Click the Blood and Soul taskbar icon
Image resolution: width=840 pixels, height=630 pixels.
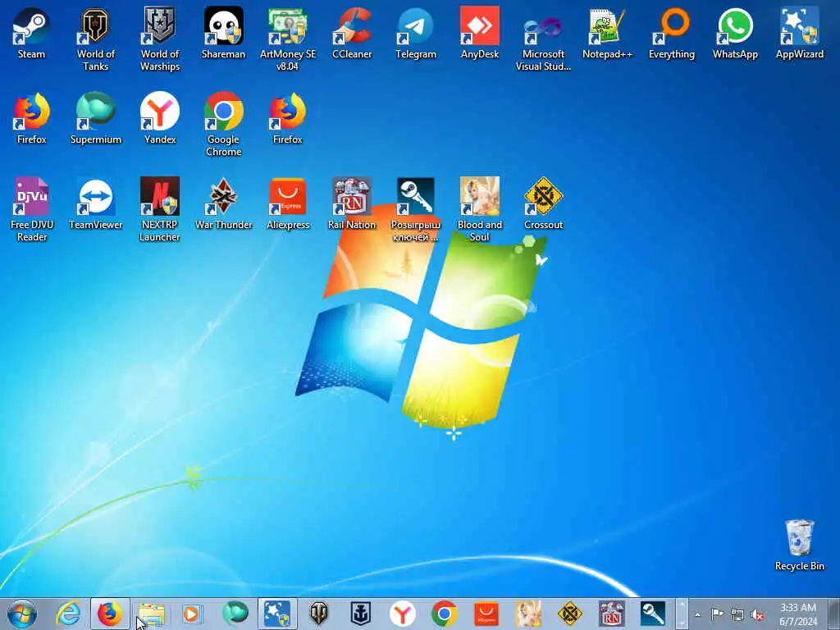tap(527, 614)
